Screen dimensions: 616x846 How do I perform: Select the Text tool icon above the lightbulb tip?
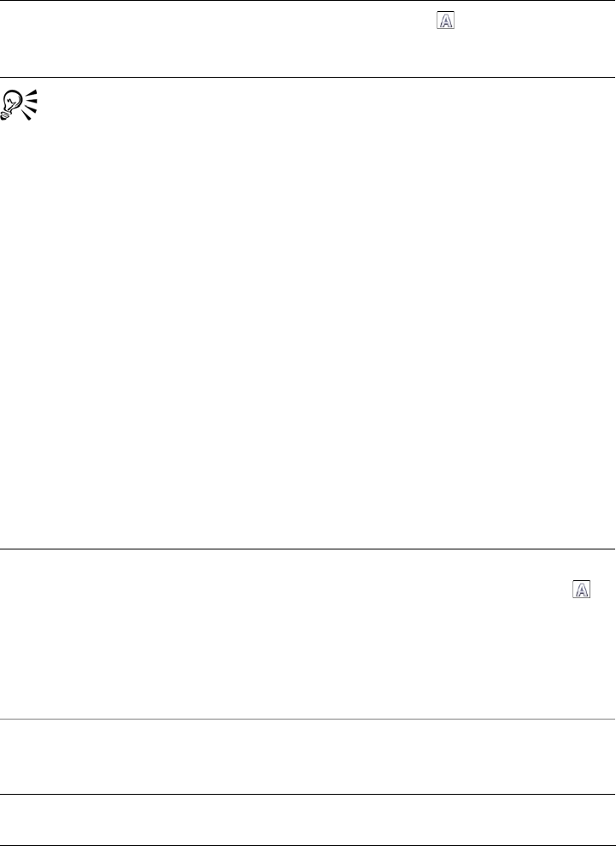tap(445, 20)
